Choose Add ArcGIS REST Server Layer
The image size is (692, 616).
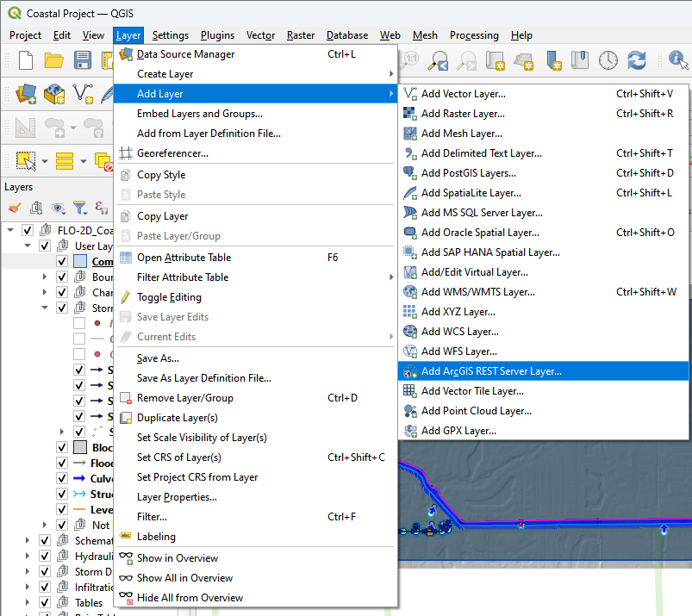coord(490,371)
